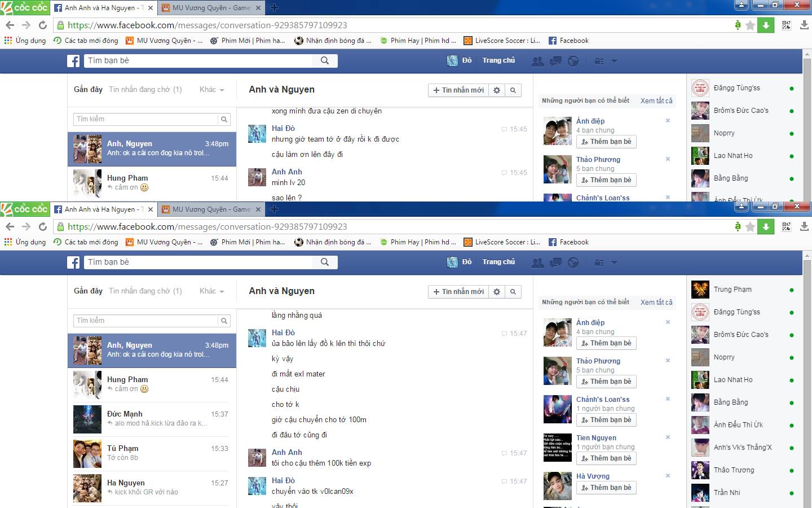The height and width of the screenshot is (508, 812).
Task: Dismiss the Hà Vượng friend suggestion
Action: [x=668, y=476]
